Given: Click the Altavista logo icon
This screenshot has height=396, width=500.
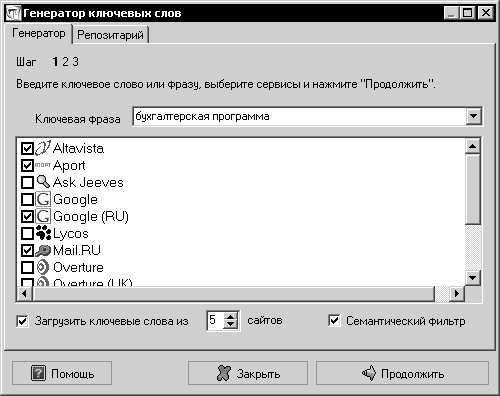Looking at the screenshot, I should pyautogui.click(x=43, y=148).
